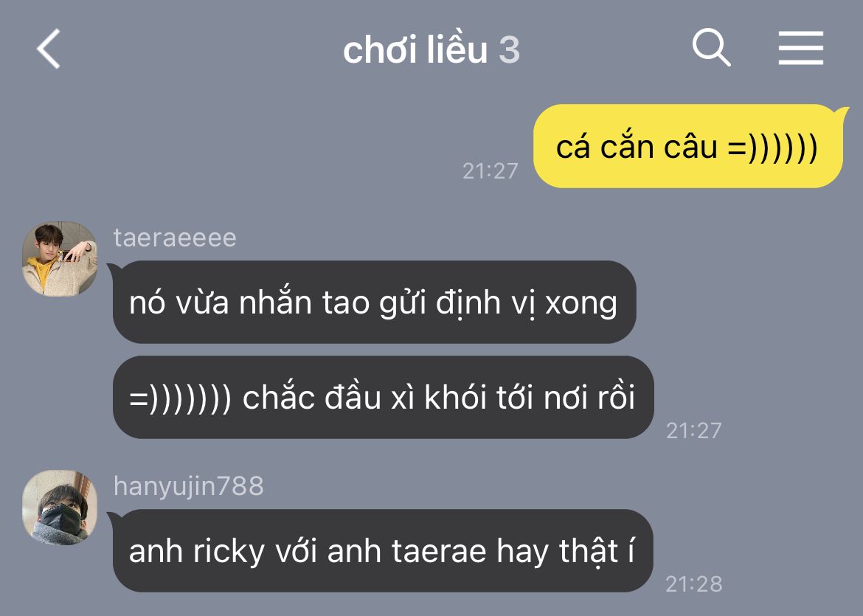
Task: Select message chắc đầu xì khói tới nơi rồi
Action: (x=383, y=397)
